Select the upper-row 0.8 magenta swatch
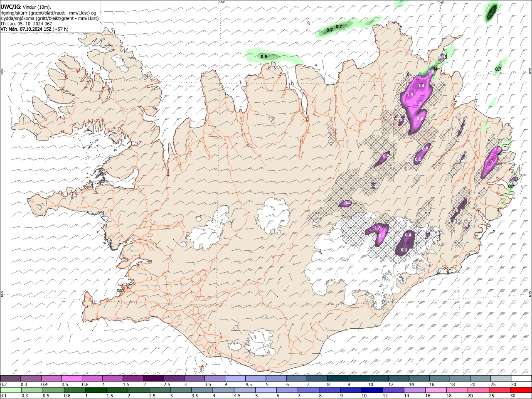Screen dimensions: 532x399 (92, 379)
